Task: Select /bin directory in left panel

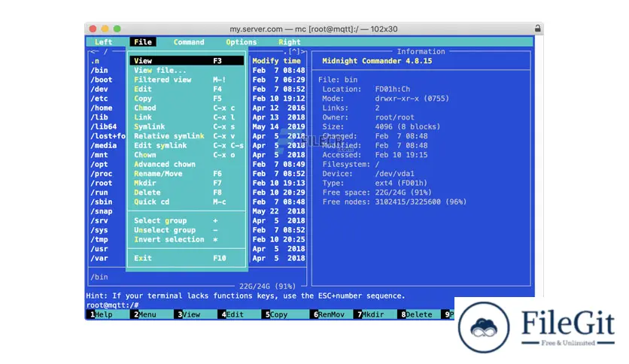Action: pyautogui.click(x=99, y=70)
